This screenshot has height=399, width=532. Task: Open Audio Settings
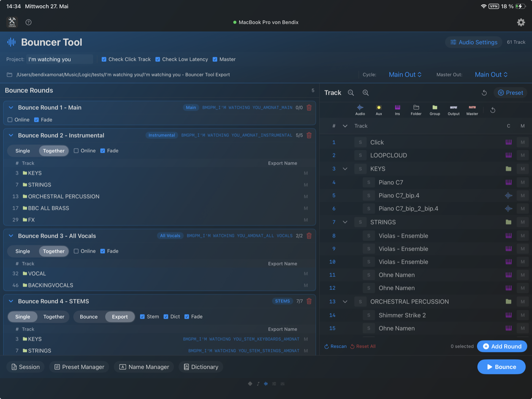pos(473,42)
